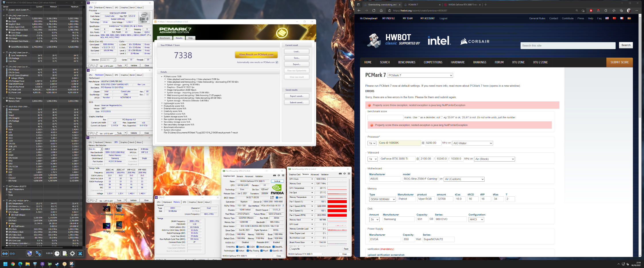644x268 pixels.
Task: Select US flag language on HWBOT
Action: 607,18
